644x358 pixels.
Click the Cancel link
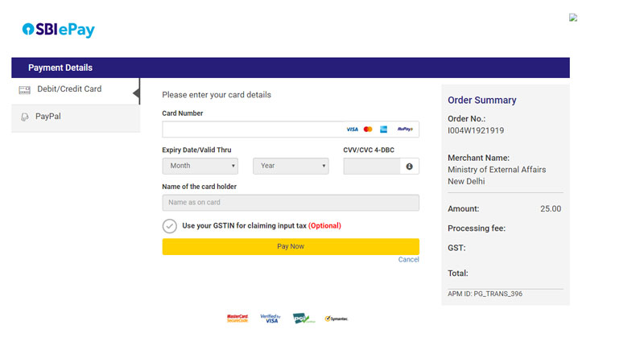coord(408,260)
